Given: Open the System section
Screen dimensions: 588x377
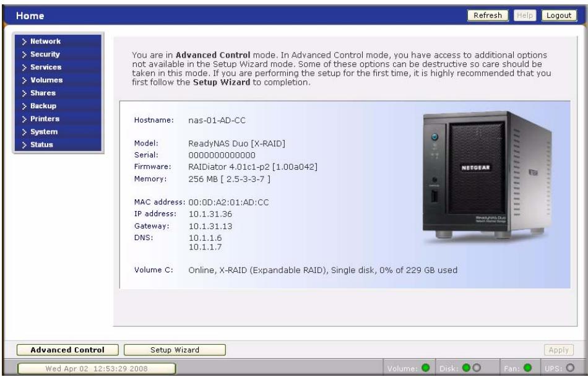Looking at the screenshot, I should coord(44,132).
